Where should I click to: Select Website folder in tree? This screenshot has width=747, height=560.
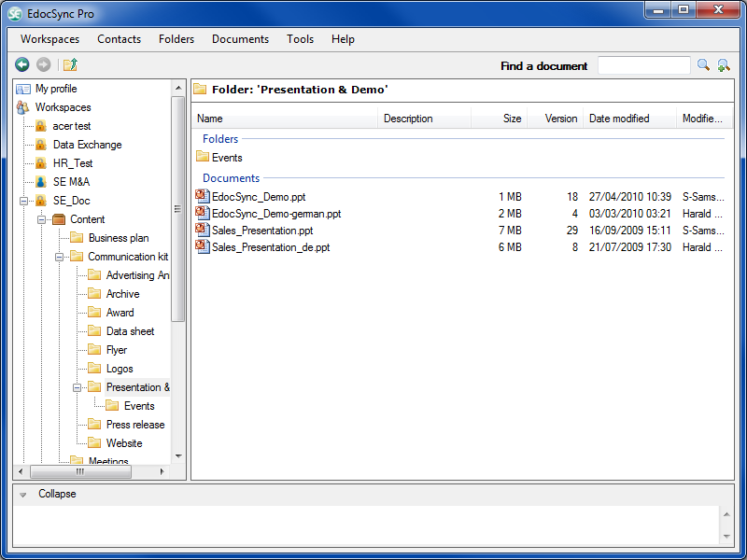click(x=124, y=442)
